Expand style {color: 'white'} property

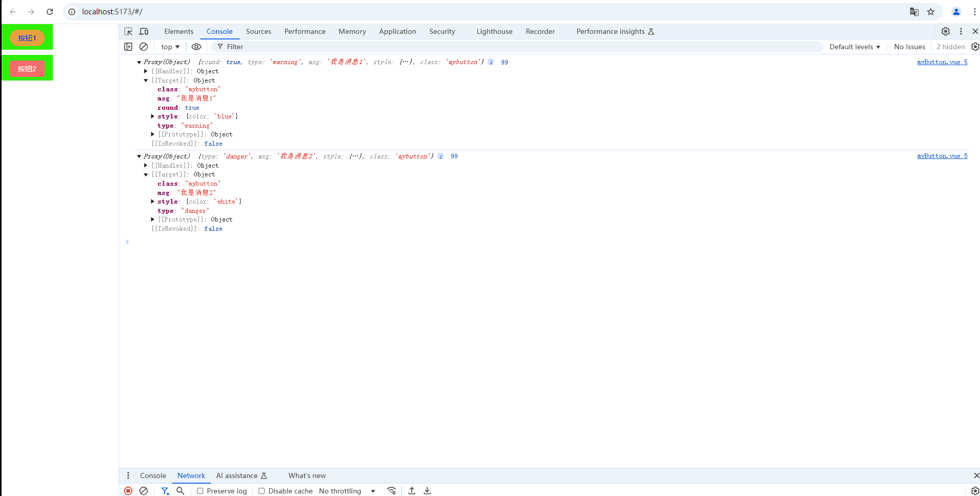[x=152, y=202]
